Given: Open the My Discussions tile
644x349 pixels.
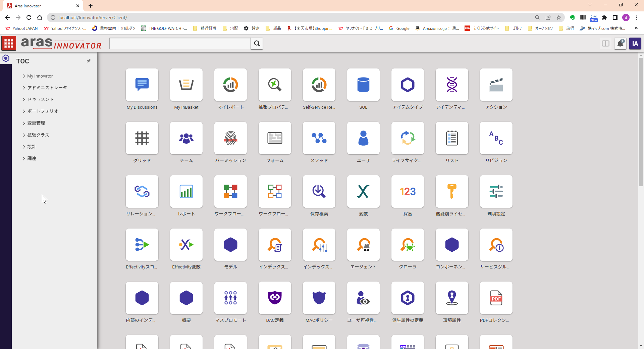Looking at the screenshot, I should tap(142, 85).
